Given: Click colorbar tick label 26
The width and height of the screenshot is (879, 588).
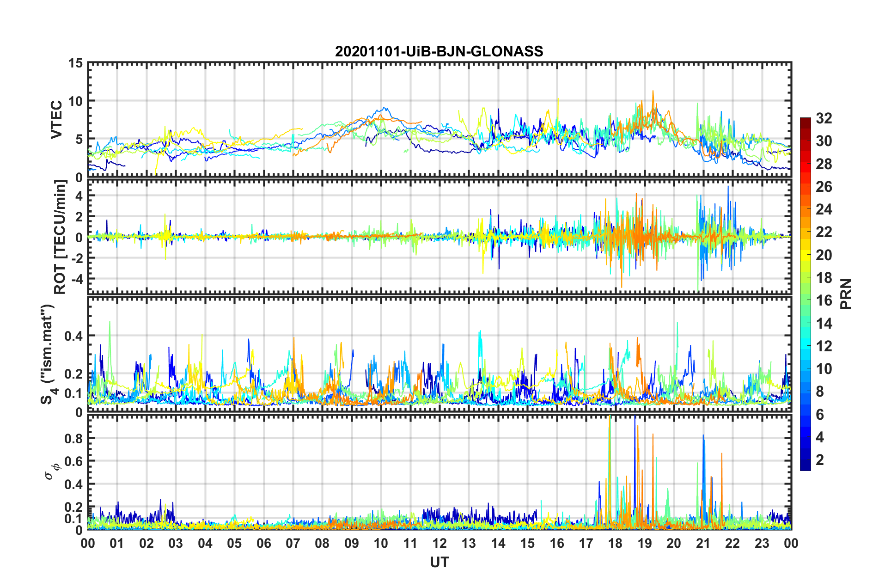Looking at the screenshot, I should point(824,187).
